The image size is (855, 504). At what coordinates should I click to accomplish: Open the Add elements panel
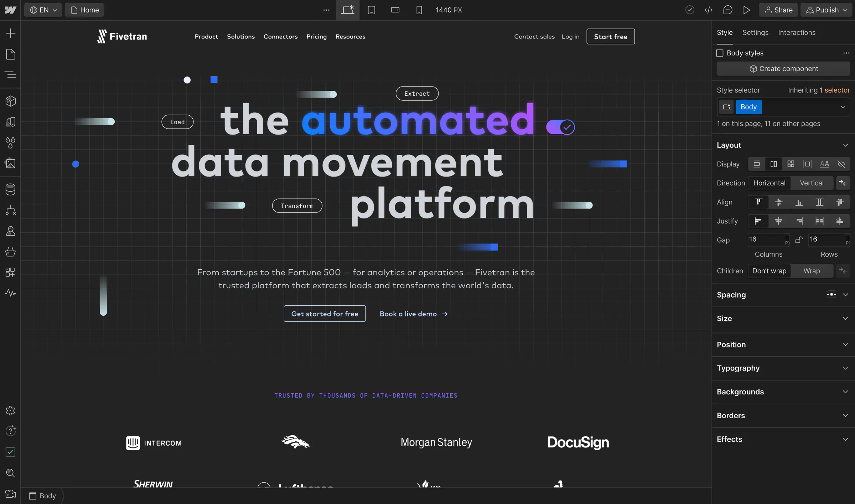[11, 33]
